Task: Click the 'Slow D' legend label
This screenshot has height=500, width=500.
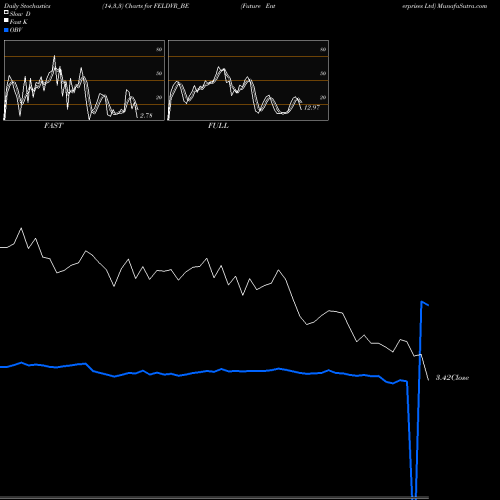Action: [x=20, y=14]
